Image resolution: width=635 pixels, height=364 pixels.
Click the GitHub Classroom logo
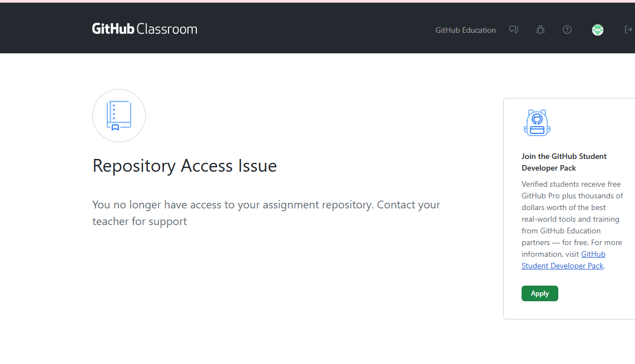pyautogui.click(x=145, y=29)
